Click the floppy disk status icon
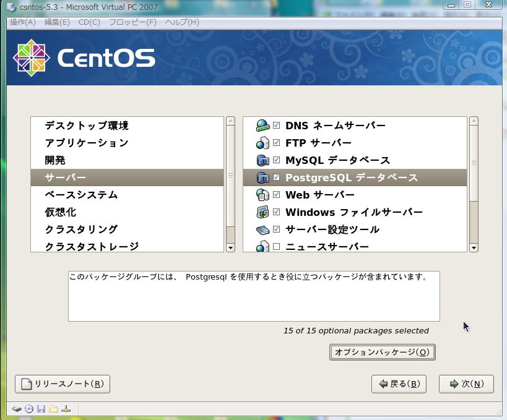This screenshot has height=420, width=507. (x=41, y=409)
